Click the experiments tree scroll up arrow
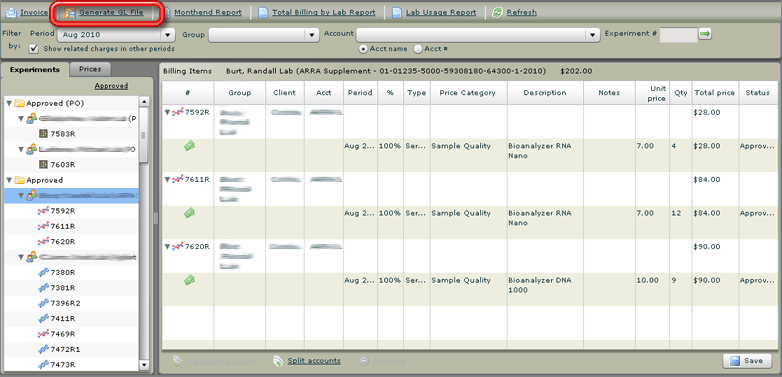Screen dimensions: 782x377 tap(145, 102)
